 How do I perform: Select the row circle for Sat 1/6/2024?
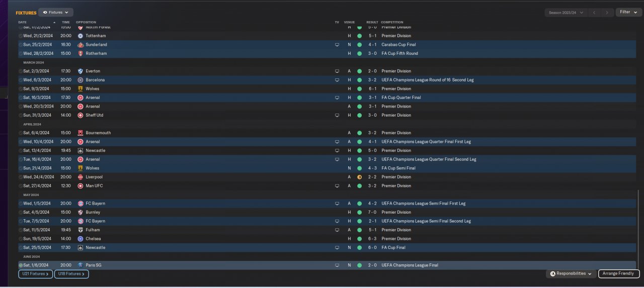coord(21,265)
